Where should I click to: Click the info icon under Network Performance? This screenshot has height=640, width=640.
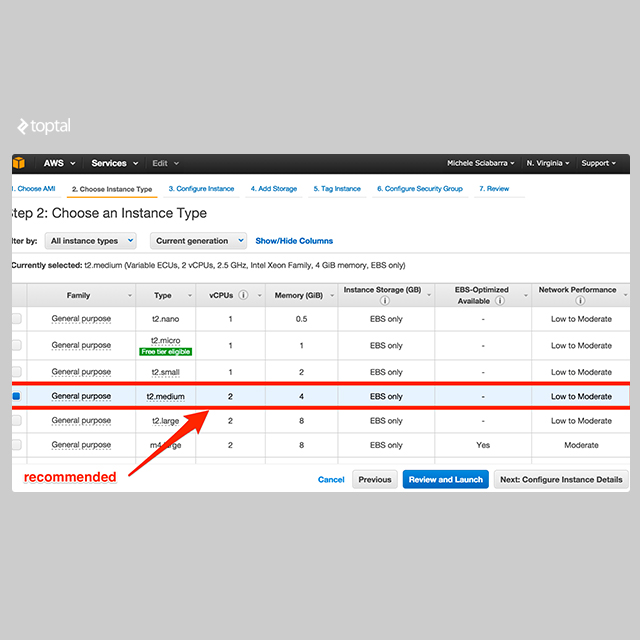coord(580,301)
